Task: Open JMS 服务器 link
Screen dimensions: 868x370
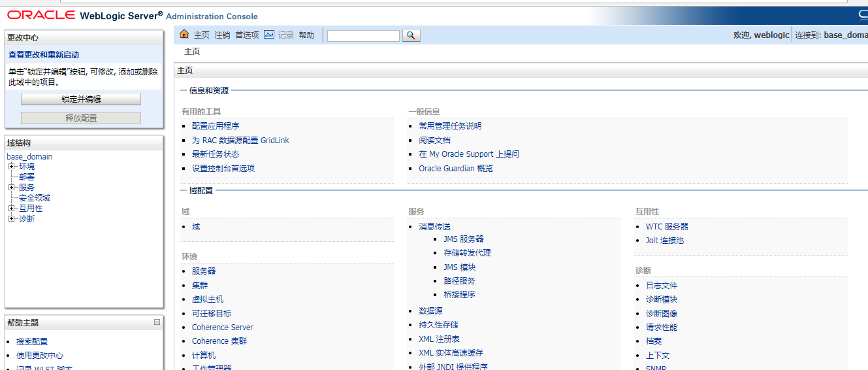Action: click(464, 239)
